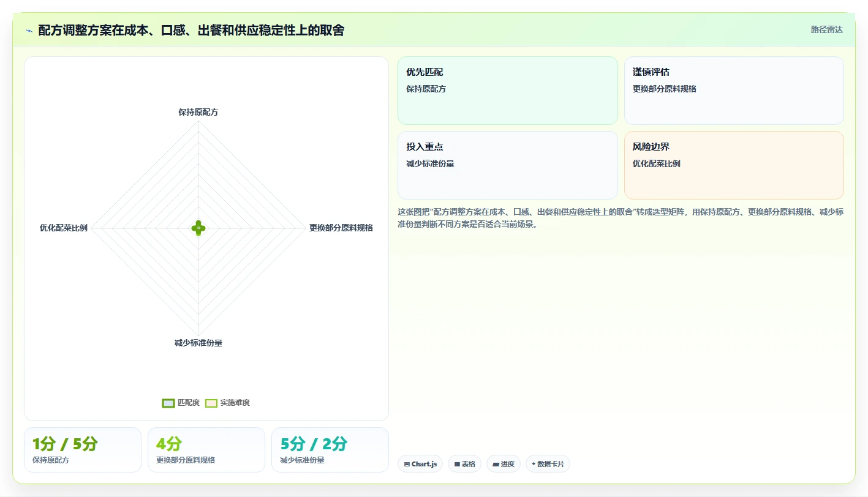
Task: Click the 4分 stat card
Action: click(206, 450)
